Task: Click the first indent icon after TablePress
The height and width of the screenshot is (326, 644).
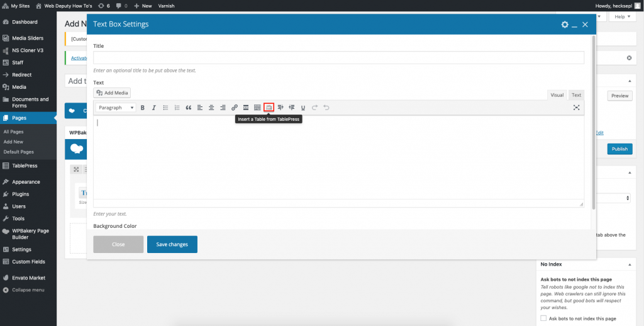Action: pos(280,108)
